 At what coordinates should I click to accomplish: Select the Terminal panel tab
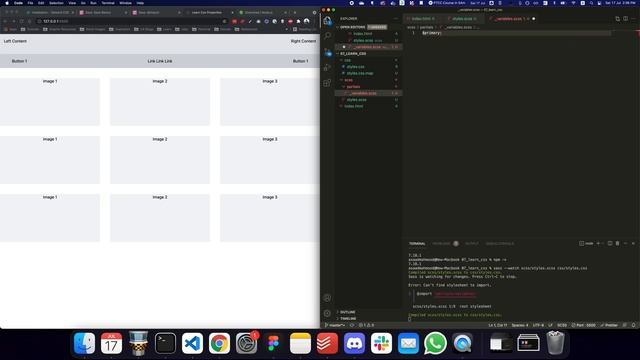(x=417, y=244)
